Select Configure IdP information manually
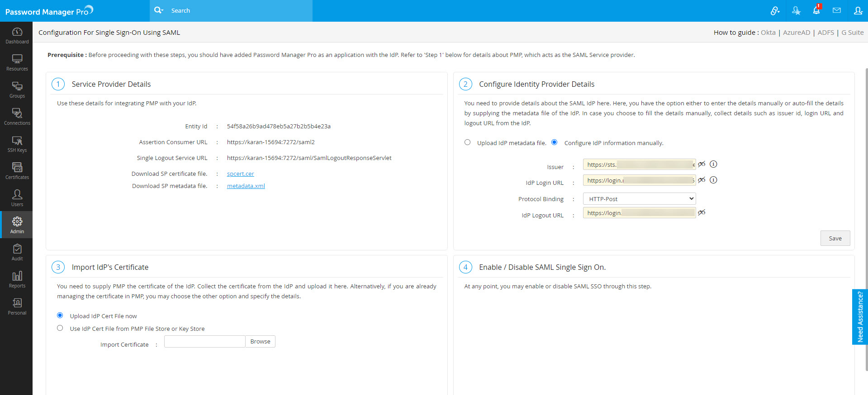This screenshot has width=868, height=395. coord(554,142)
